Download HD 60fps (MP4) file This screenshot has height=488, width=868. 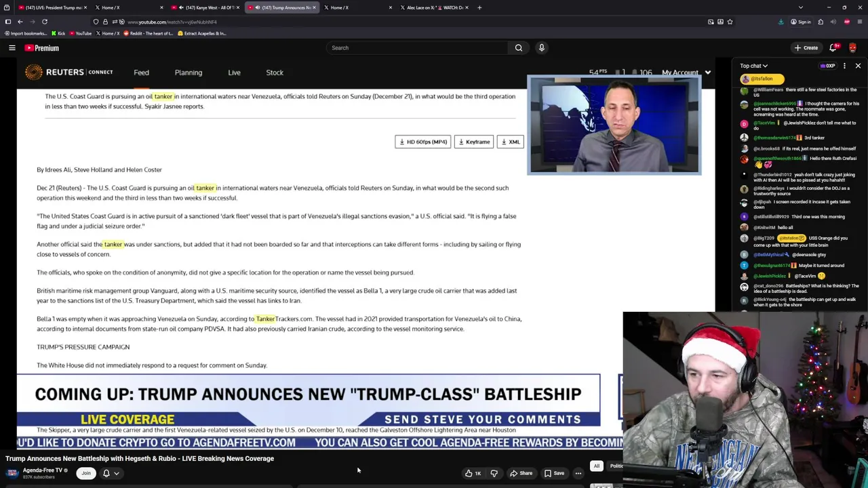[422, 142]
